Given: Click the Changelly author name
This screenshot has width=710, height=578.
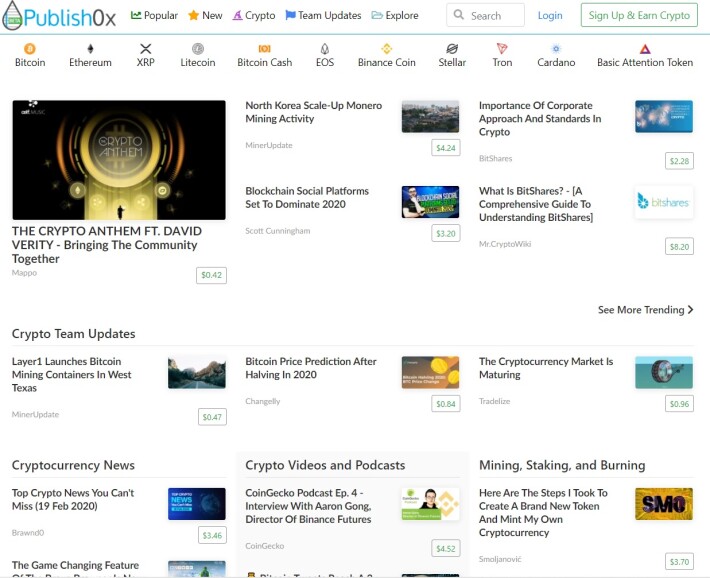Looking at the screenshot, I should click(x=263, y=401).
